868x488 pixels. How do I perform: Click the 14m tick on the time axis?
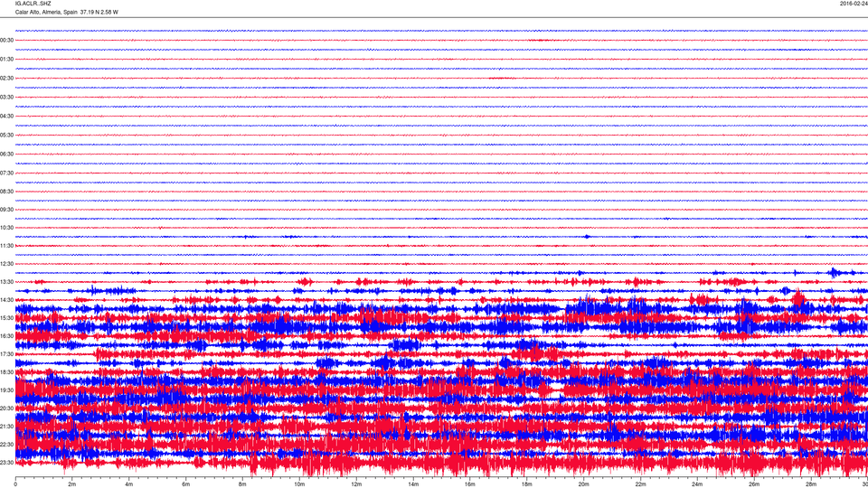pos(413,484)
